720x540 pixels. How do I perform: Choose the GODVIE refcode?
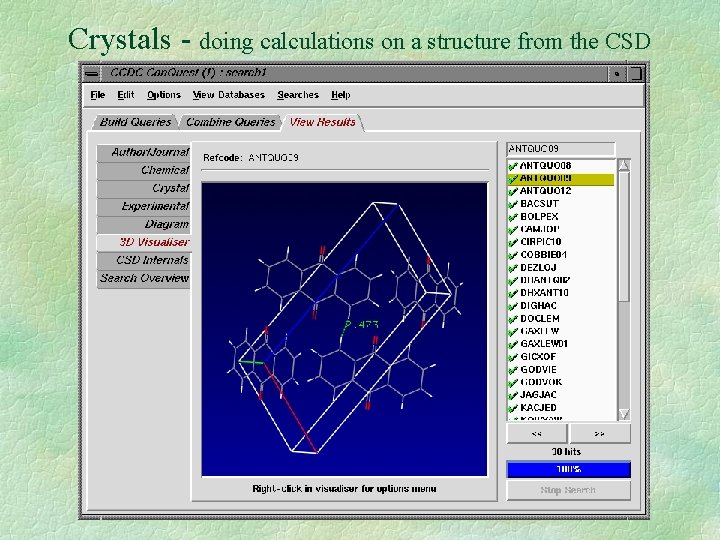click(538, 369)
